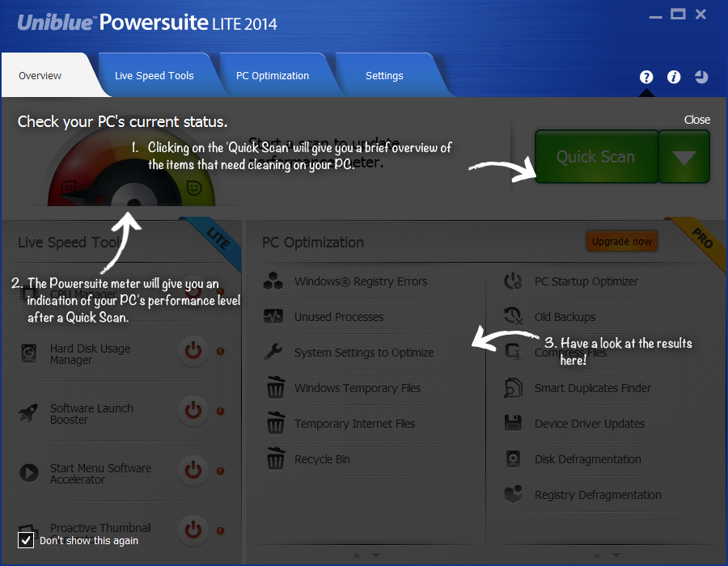The image size is (728, 566).
Task: Click the PC Startup Optimizer power-gear icon
Action: coord(513,281)
